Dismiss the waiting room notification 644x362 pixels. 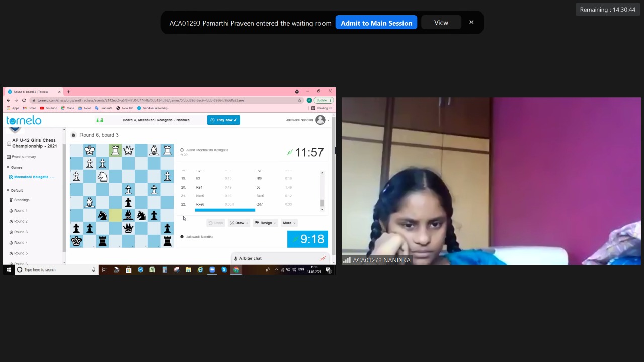pyautogui.click(x=471, y=23)
